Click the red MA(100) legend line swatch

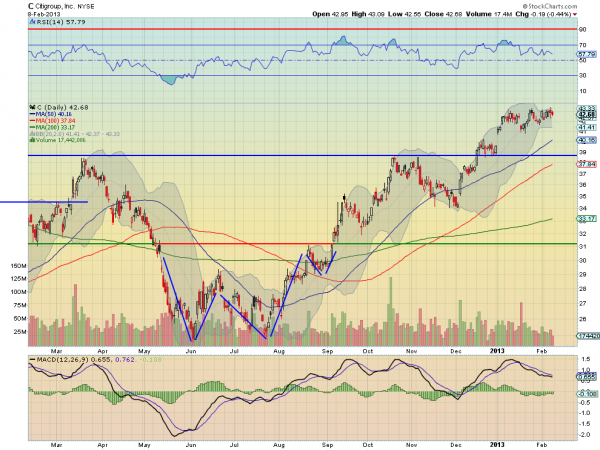32,121
